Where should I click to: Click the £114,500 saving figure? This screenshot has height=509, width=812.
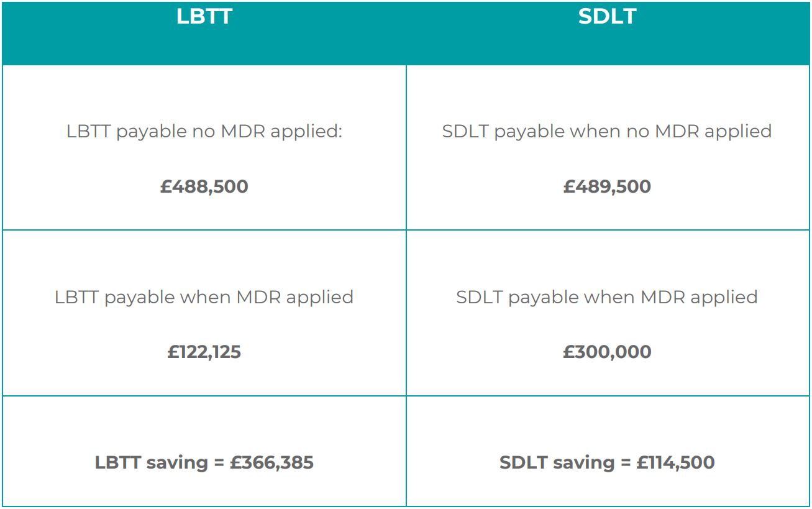(676, 462)
